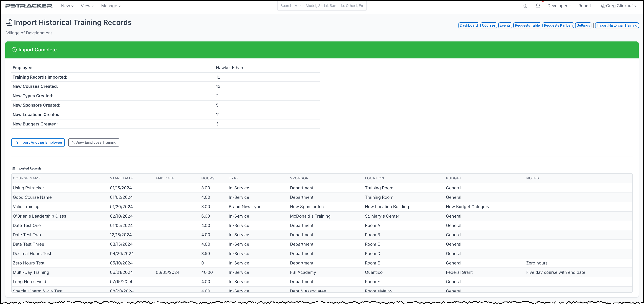The image size is (644, 304).
Task: Toggle dark mode moon icon
Action: (525, 6)
